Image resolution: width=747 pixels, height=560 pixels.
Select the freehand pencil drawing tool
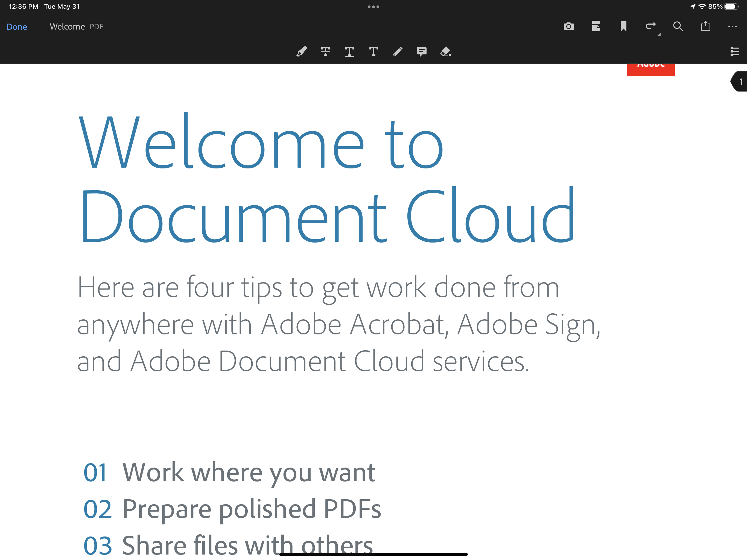coord(398,52)
